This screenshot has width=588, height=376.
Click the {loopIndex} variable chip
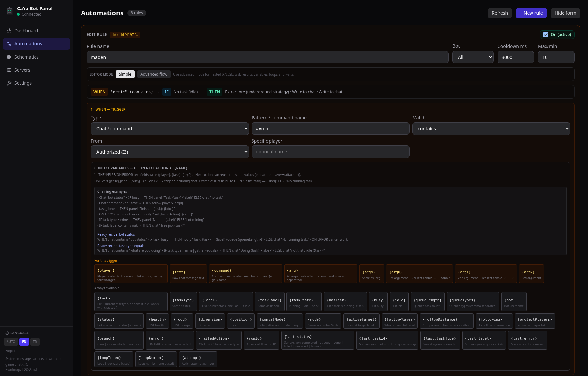point(114,359)
